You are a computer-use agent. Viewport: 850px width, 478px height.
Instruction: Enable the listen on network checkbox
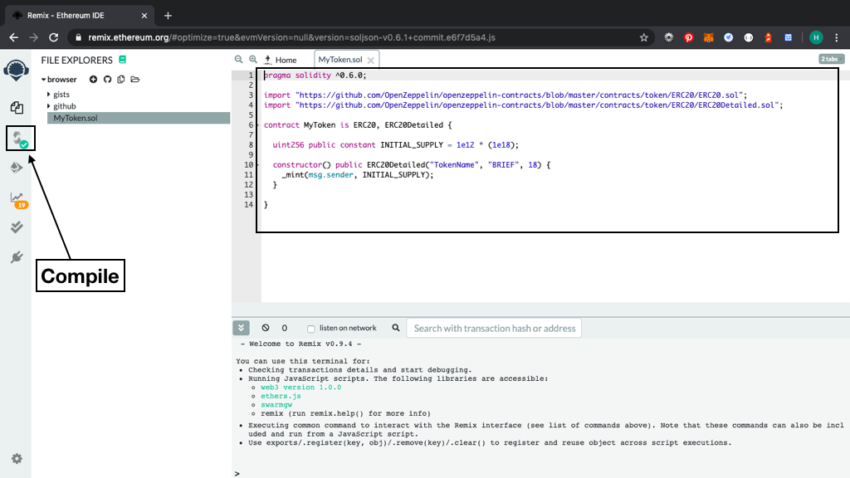pyautogui.click(x=311, y=329)
